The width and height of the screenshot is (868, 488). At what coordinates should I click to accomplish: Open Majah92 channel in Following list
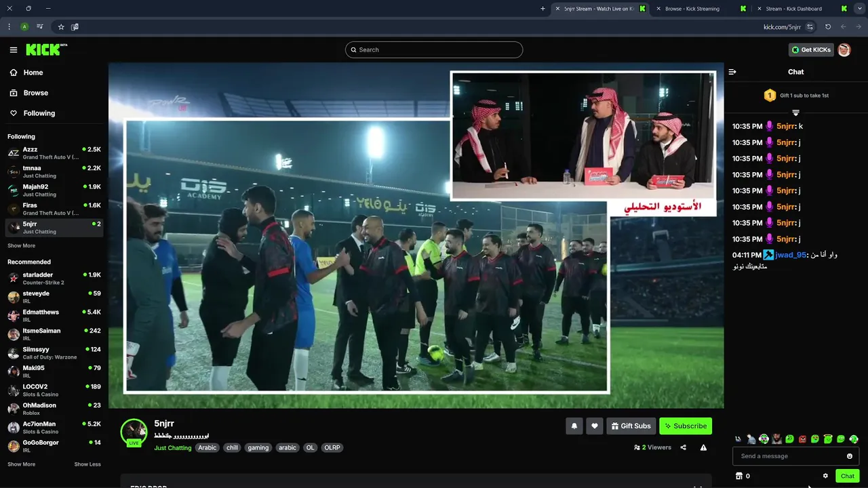tap(54, 190)
